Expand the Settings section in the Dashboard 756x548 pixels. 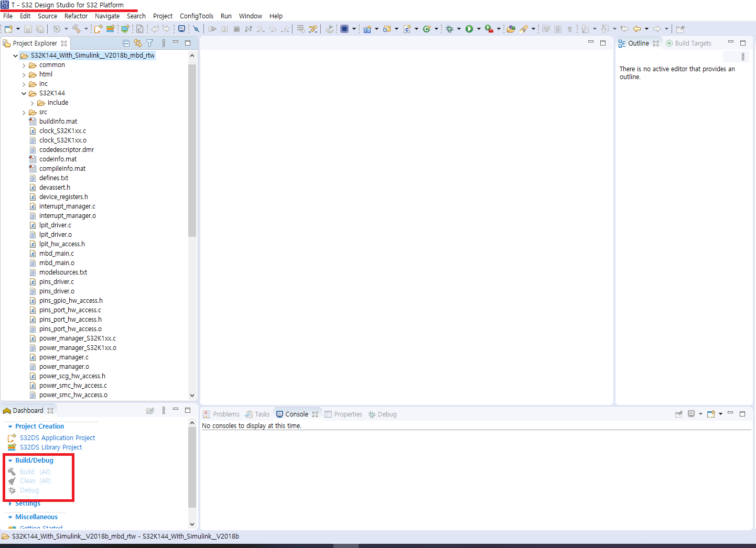click(26, 503)
